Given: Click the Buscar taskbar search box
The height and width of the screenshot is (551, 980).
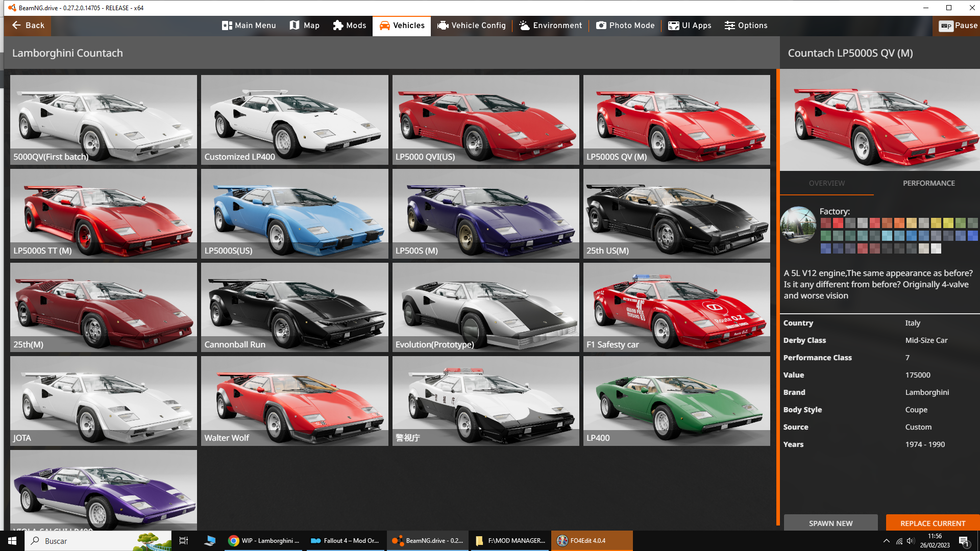Looking at the screenshot, I should [98, 541].
